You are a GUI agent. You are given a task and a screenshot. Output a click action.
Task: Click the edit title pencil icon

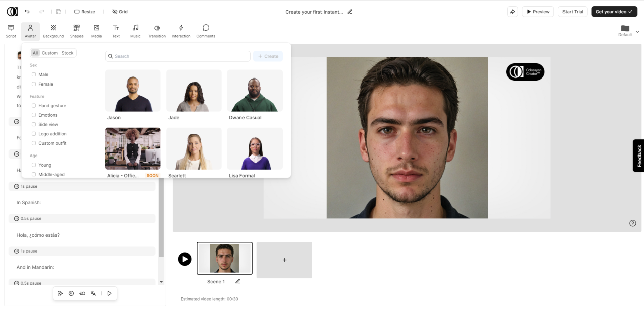click(350, 12)
